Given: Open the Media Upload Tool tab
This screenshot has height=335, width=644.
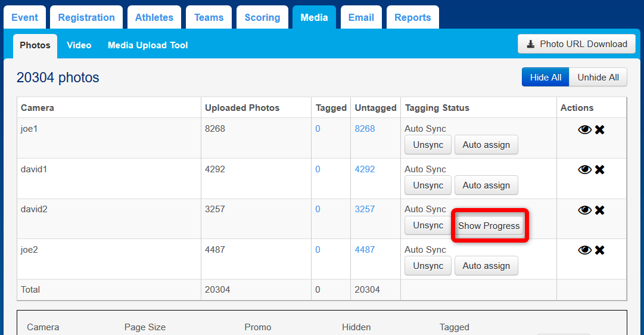Looking at the screenshot, I should click(148, 45).
